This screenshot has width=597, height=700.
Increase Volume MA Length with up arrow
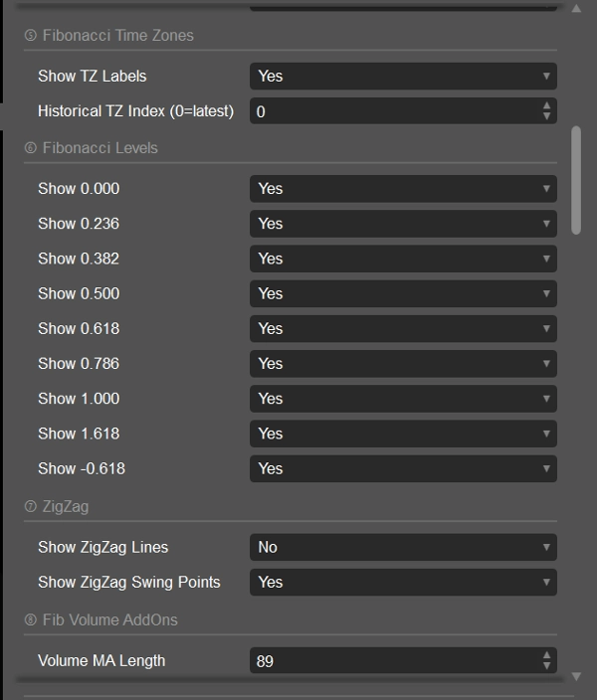coord(546,655)
